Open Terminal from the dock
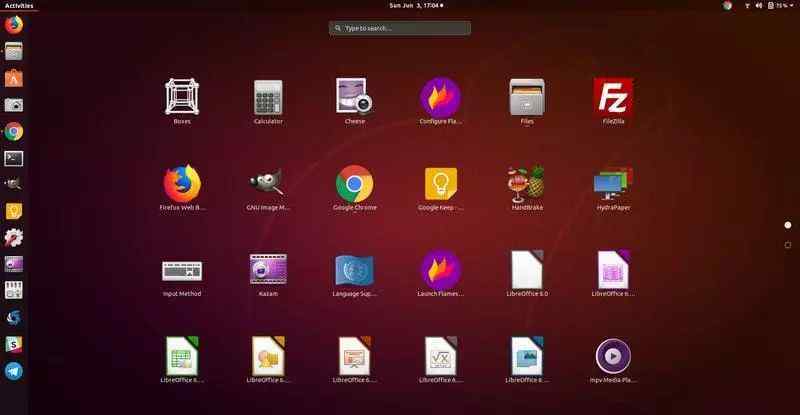800x415 pixels. (14, 158)
